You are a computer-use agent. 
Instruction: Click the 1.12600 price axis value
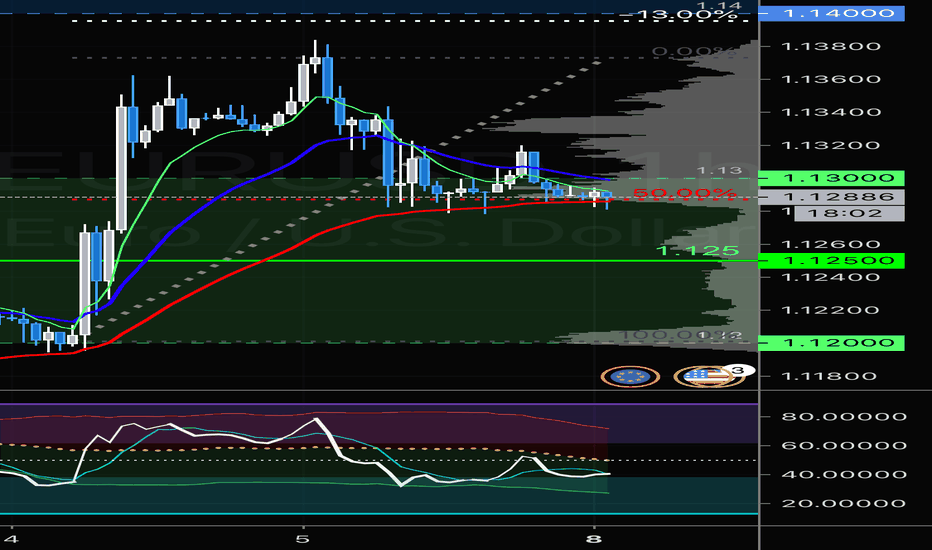[x=830, y=244]
